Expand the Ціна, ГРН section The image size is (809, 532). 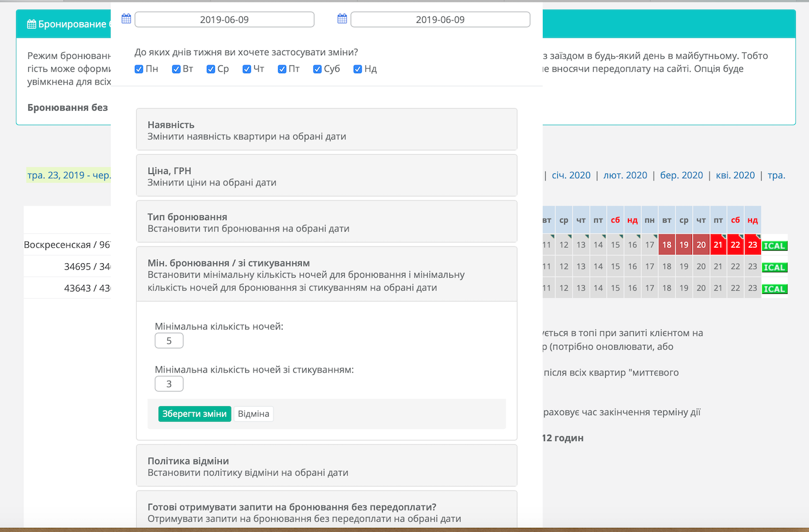point(327,176)
